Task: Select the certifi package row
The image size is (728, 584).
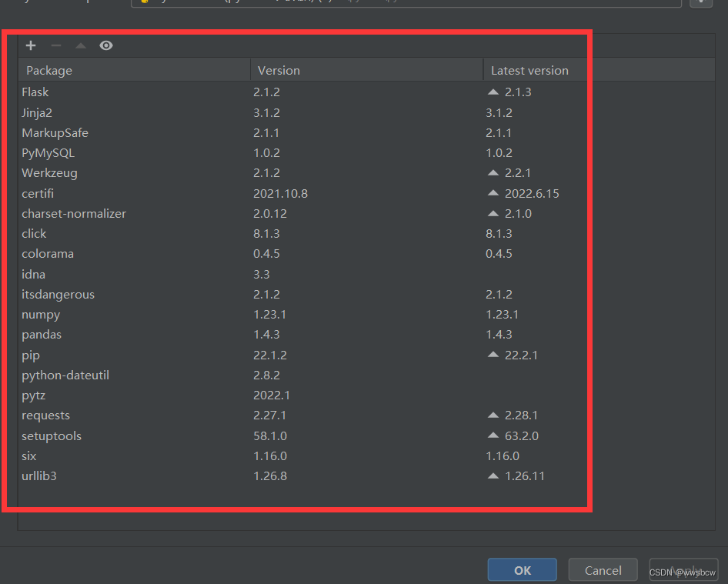Action: tap(367, 193)
